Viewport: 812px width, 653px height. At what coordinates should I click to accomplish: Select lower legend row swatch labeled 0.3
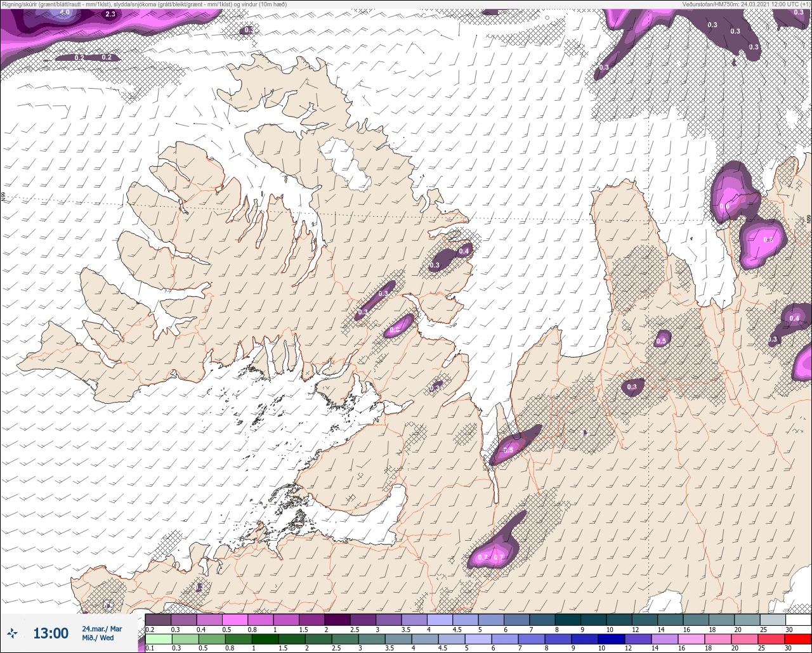pyautogui.click(x=184, y=639)
